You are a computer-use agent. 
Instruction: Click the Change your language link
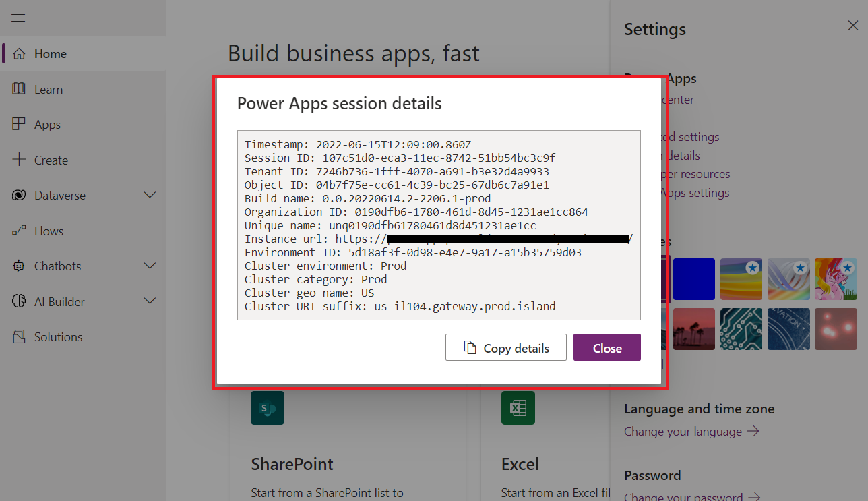click(691, 431)
